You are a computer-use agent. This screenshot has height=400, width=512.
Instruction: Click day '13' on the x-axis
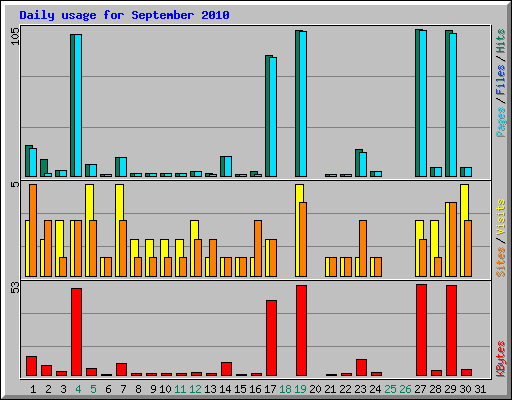210,389
